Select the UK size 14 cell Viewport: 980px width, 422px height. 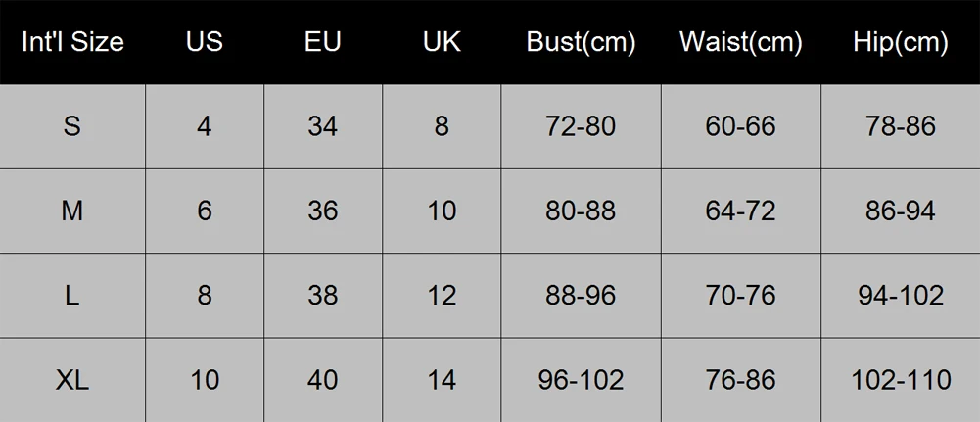[442, 380]
